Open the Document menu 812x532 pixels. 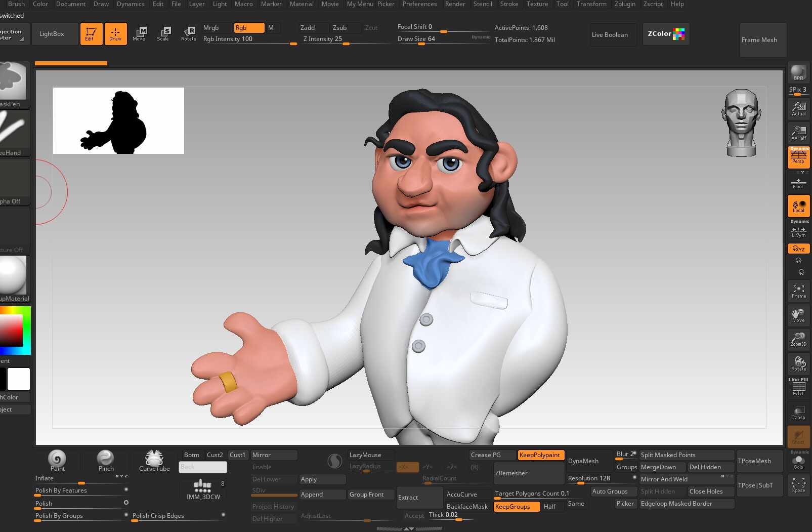click(x=71, y=4)
